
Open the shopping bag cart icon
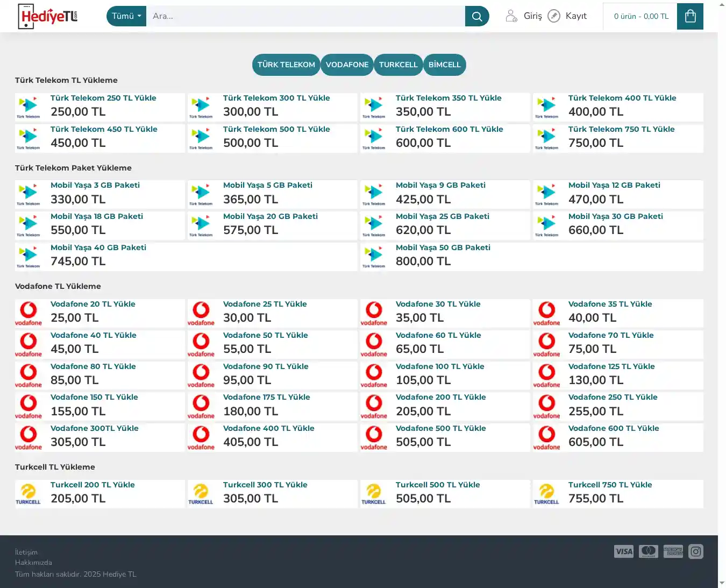pyautogui.click(x=690, y=16)
